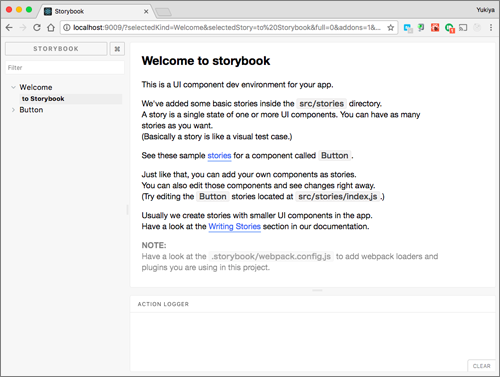Screen dimensions: 500x377
Task: Click the site info icon in address bar
Action: 67,28
